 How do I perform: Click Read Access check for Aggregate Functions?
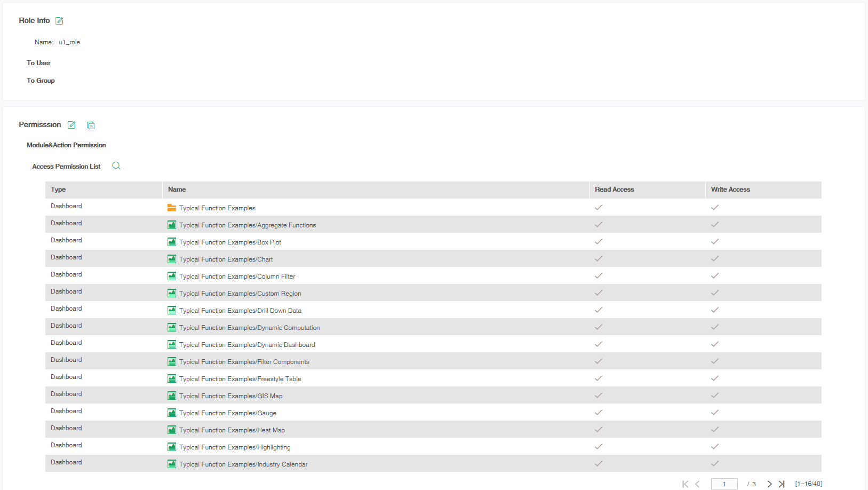point(599,224)
